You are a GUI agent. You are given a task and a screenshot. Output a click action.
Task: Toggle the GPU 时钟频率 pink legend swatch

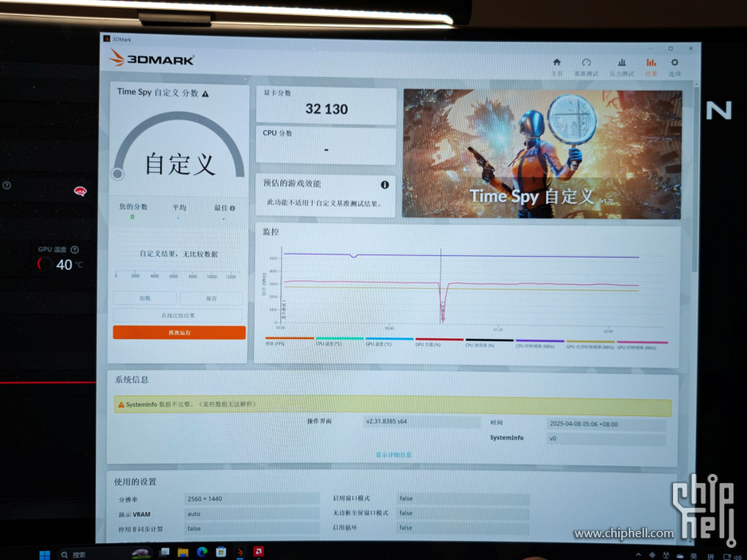(642, 342)
